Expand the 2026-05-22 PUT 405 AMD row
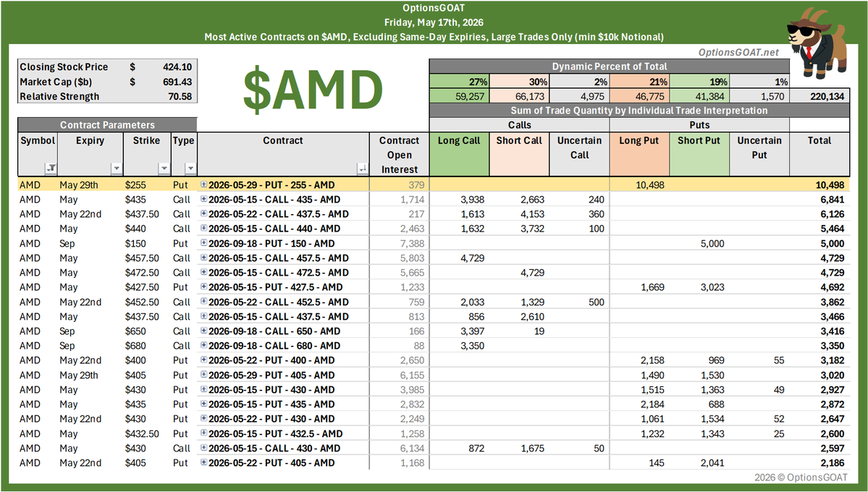The height and width of the screenshot is (492, 868). tap(203, 462)
